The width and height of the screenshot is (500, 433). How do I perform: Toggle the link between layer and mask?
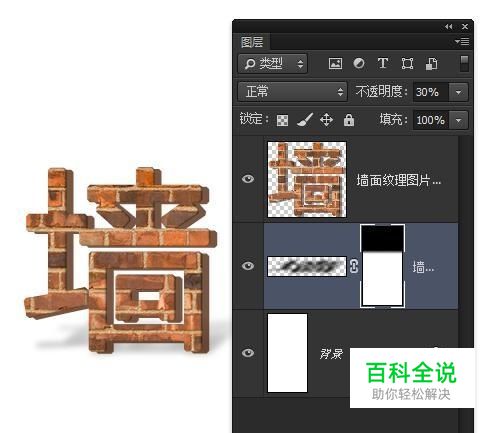point(354,266)
